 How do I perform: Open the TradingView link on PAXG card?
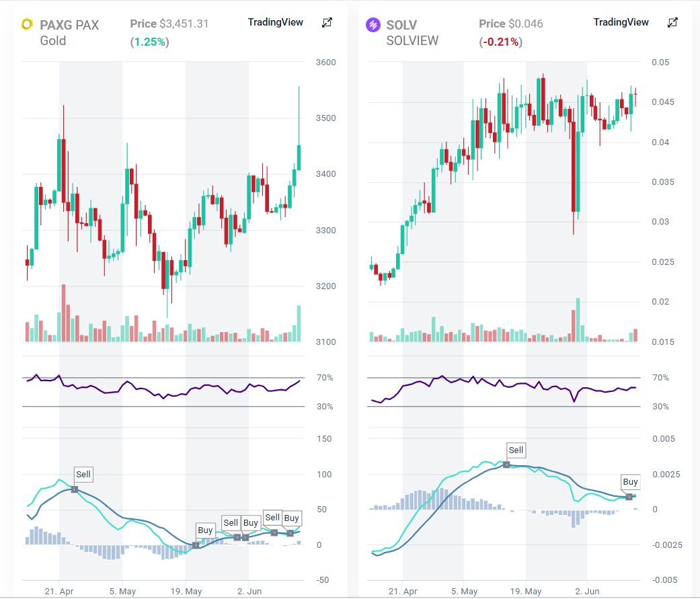pyautogui.click(x=276, y=22)
